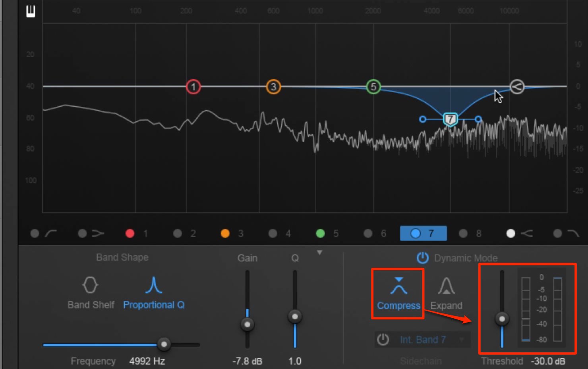Screen dimensions: 588x369
Task: Select band 5 in the band selector
Action: click(328, 233)
